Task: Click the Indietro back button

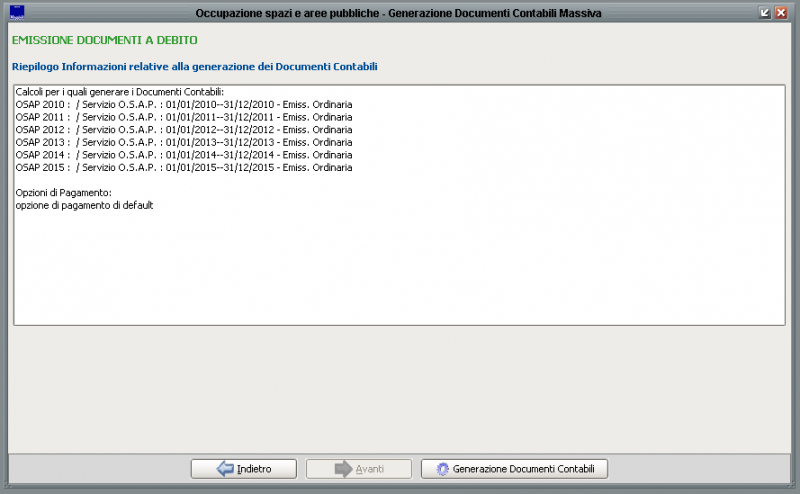Action: (244, 469)
